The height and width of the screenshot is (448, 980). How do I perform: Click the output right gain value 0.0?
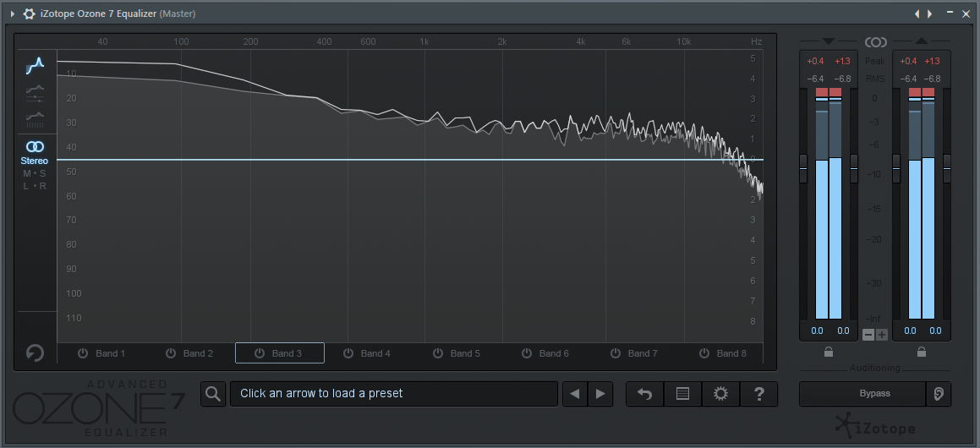coord(936,331)
